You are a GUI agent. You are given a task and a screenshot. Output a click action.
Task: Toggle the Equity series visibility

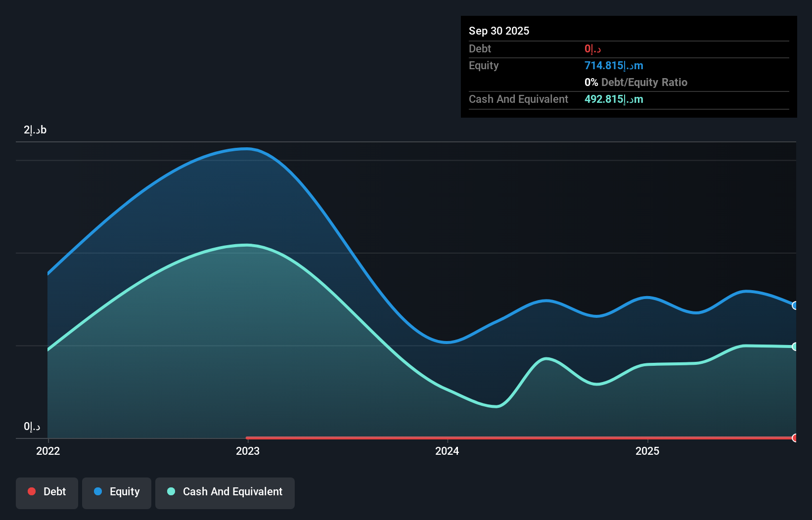[116, 492]
